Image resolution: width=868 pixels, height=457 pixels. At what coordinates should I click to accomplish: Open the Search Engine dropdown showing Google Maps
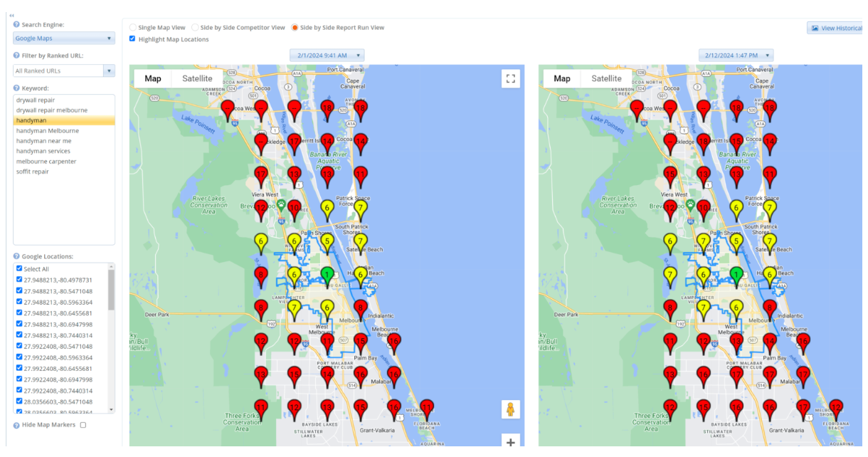click(x=64, y=38)
